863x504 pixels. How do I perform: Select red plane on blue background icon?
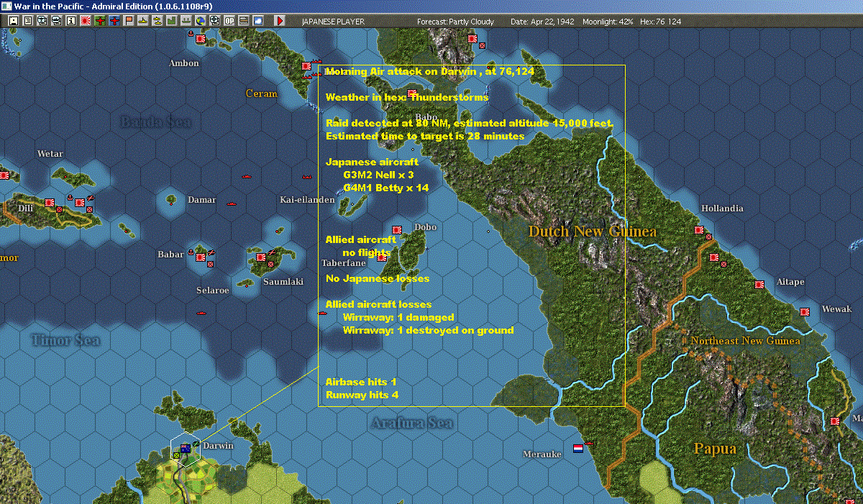pyautogui.click(x=114, y=22)
